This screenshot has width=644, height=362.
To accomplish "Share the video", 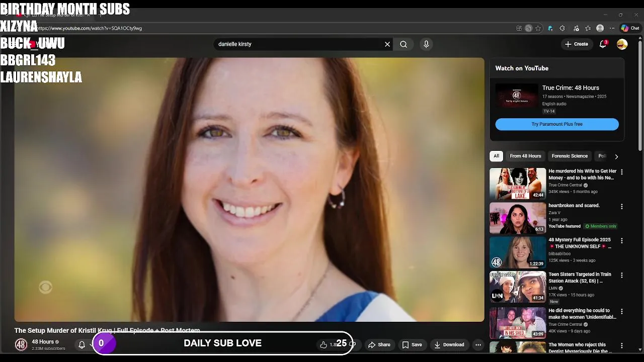I will pos(379,345).
